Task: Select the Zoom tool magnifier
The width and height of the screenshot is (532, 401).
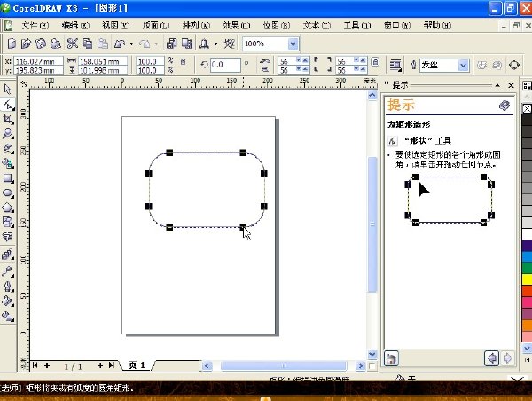Action: [7, 133]
